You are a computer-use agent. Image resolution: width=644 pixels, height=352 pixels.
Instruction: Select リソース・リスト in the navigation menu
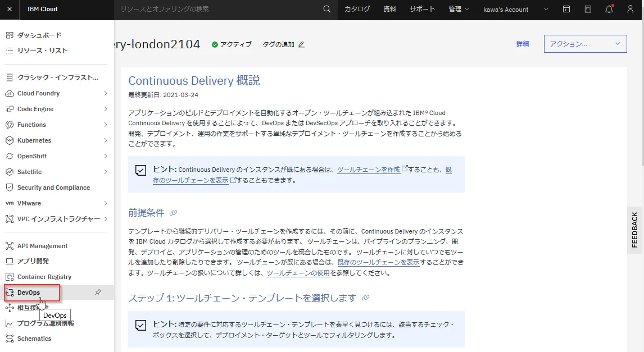pyautogui.click(x=42, y=51)
